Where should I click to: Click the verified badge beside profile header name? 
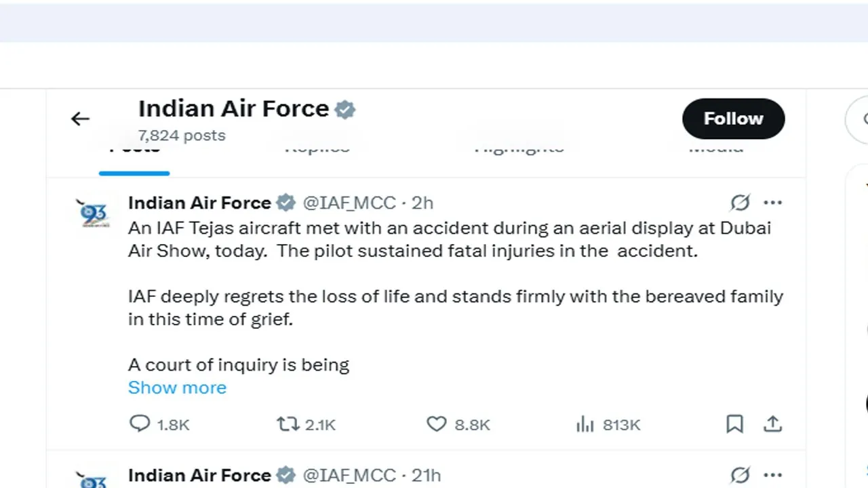tap(345, 109)
